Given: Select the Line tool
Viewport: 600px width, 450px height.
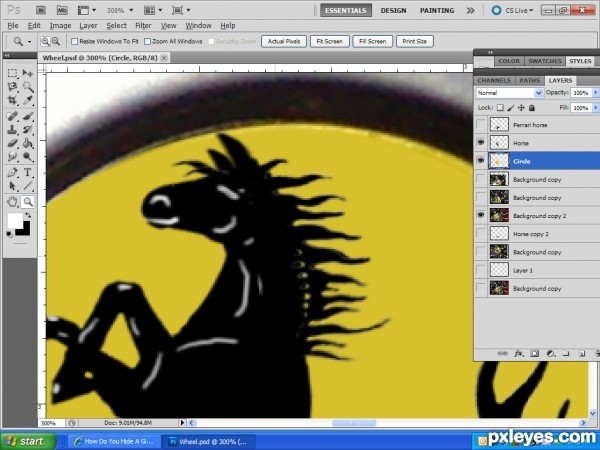Looking at the screenshot, I should (28, 186).
